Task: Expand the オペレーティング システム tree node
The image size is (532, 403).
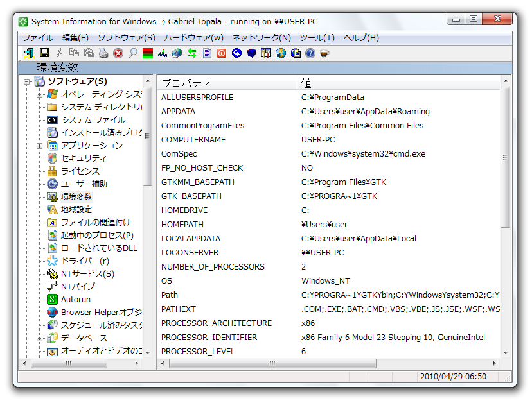Action: pos(39,94)
